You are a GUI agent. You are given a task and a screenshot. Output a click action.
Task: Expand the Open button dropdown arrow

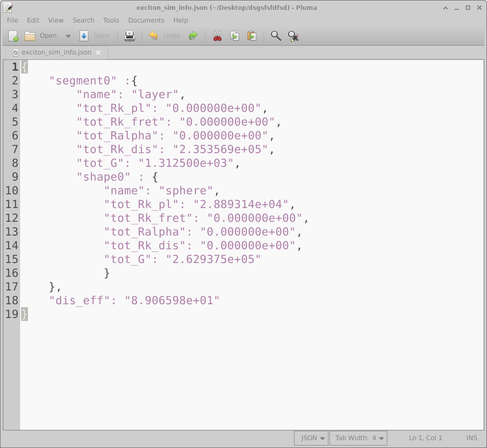pos(68,35)
